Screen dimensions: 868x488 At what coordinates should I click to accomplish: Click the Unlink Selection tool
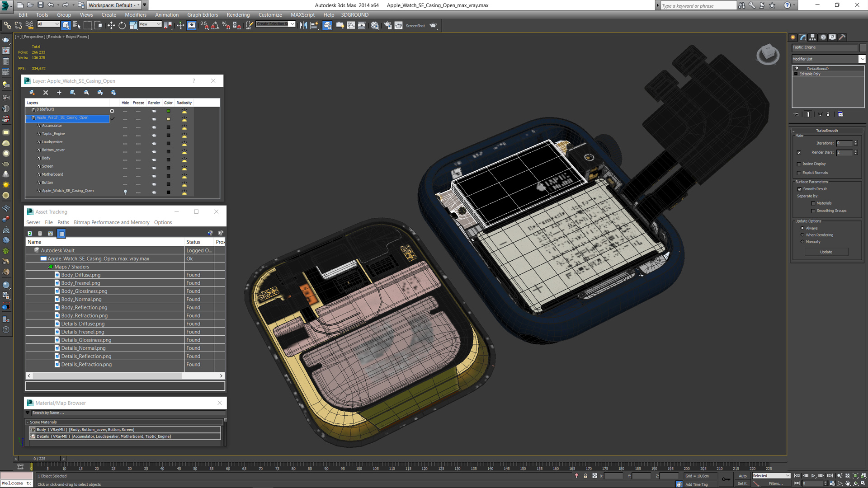pos(18,25)
